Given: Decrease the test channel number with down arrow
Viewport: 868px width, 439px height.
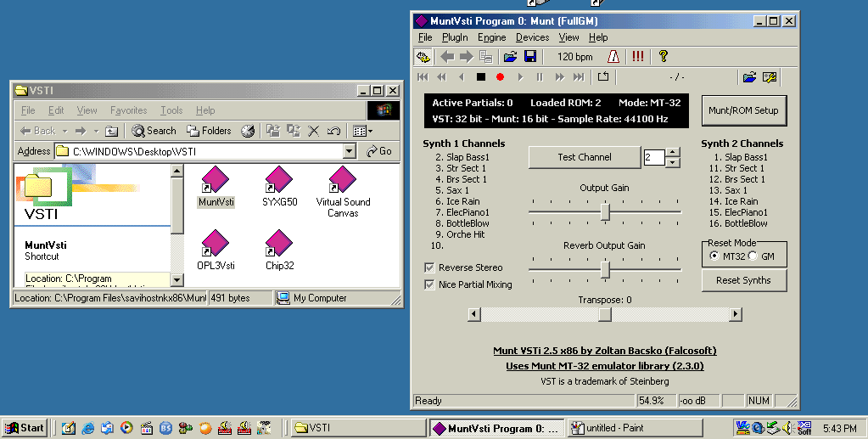Looking at the screenshot, I should pos(673,162).
